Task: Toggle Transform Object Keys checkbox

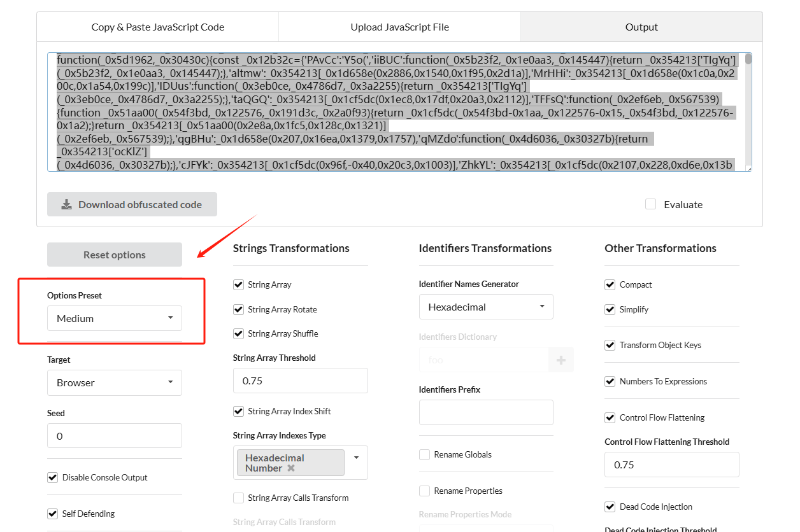Action: point(610,345)
